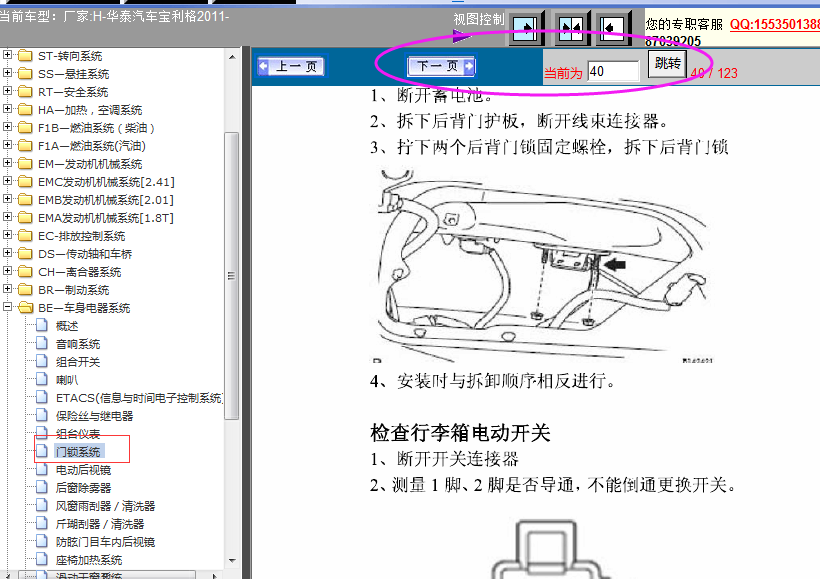Image resolution: width=820 pixels, height=579 pixels.
Task: Click the current page number input field
Action: pyautogui.click(x=613, y=71)
